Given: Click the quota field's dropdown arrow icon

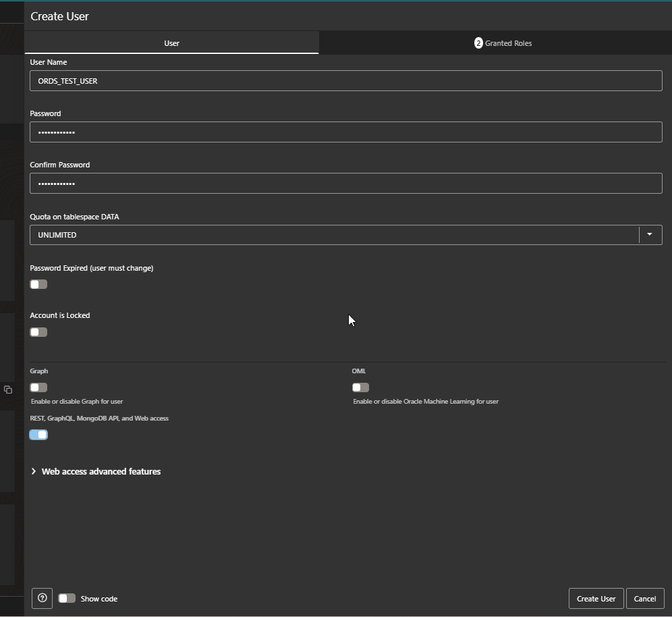Looking at the screenshot, I should tap(650, 234).
